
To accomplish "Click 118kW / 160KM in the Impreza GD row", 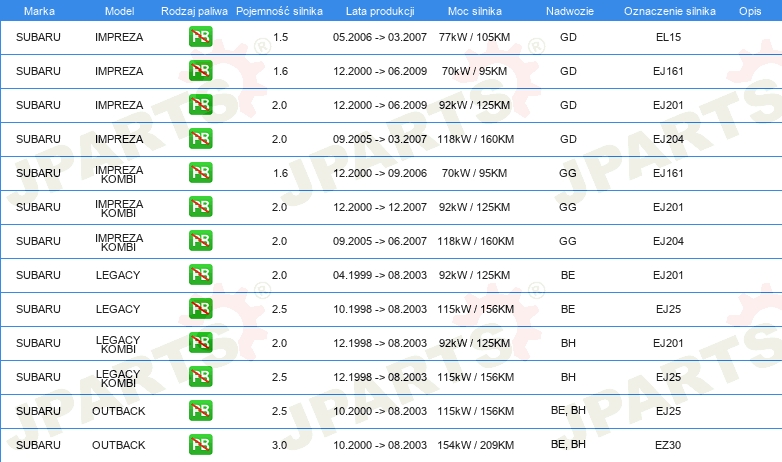I will tap(475, 139).
